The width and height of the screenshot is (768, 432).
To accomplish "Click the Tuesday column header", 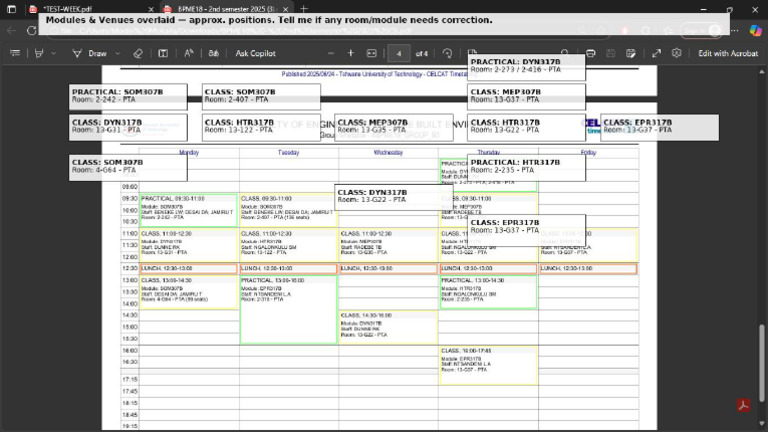I will click(x=288, y=152).
